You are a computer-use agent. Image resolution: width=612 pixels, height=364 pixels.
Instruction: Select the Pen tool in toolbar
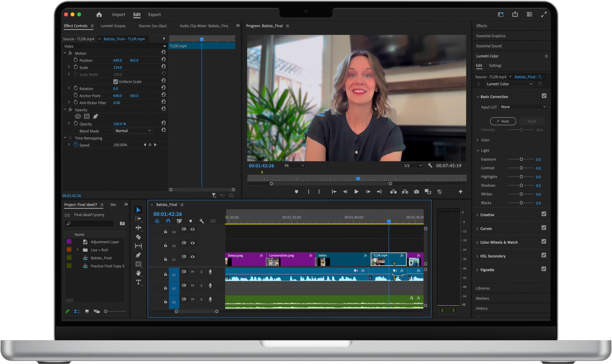[x=138, y=255]
